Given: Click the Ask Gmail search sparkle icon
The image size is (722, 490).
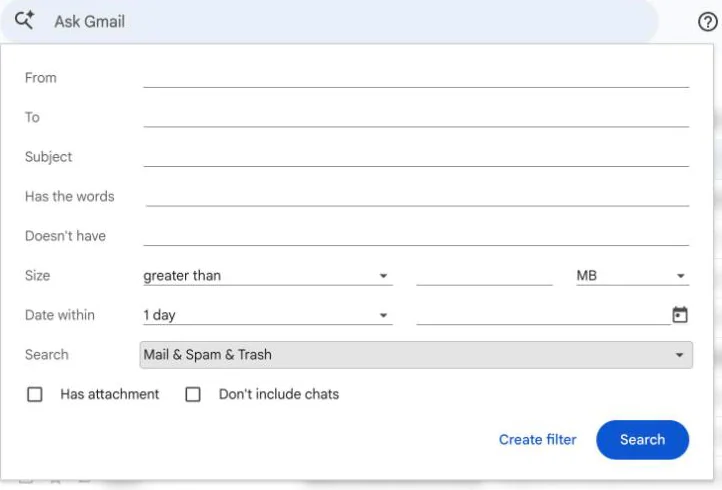Looking at the screenshot, I should coord(24,20).
